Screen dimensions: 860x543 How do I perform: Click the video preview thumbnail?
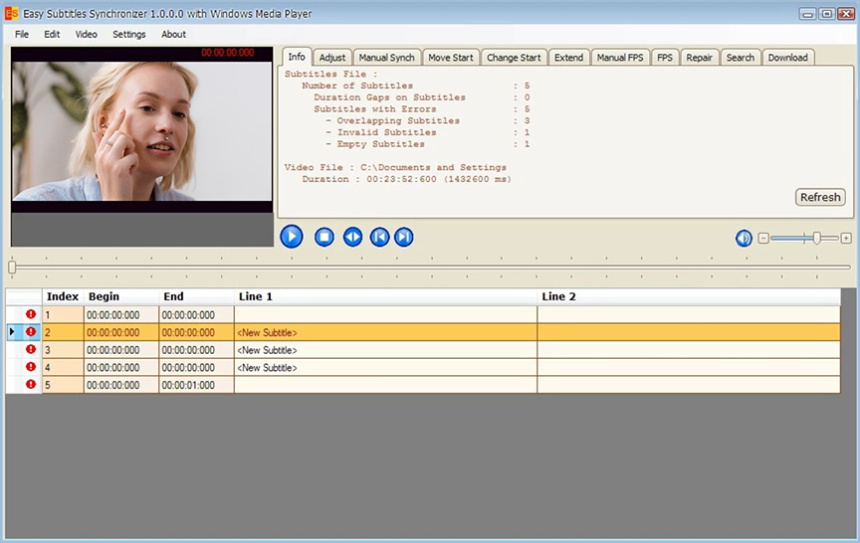(142, 131)
